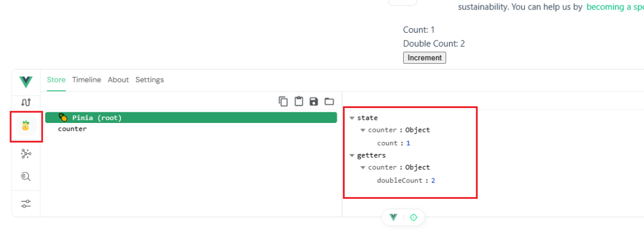
Task: Activate the component inspector target icon
Action: (x=414, y=217)
